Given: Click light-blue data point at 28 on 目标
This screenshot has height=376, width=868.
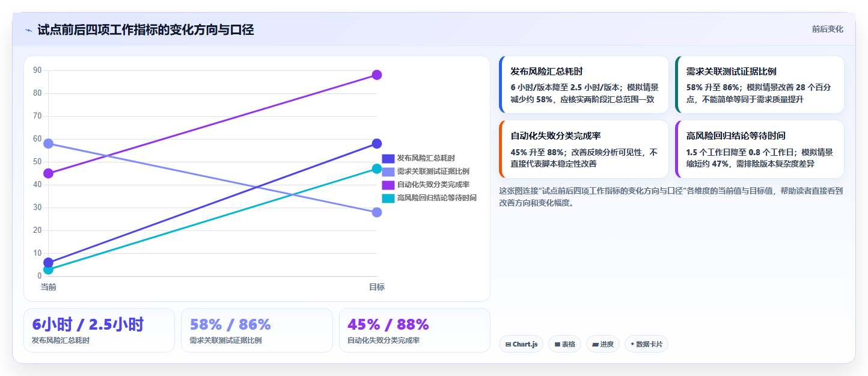Looking at the screenshot, I should (x=377, y=212).
